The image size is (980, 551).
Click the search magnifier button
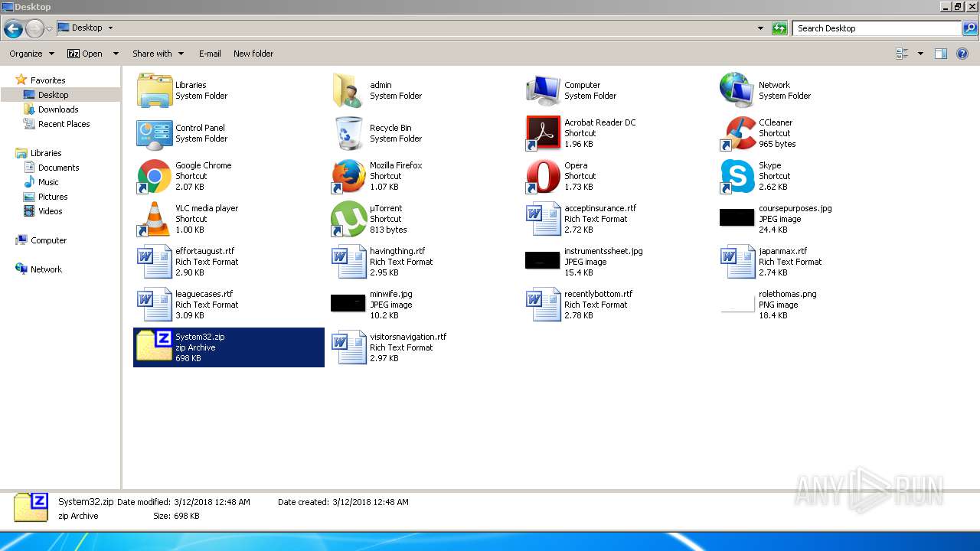click(x=970, y=28)
